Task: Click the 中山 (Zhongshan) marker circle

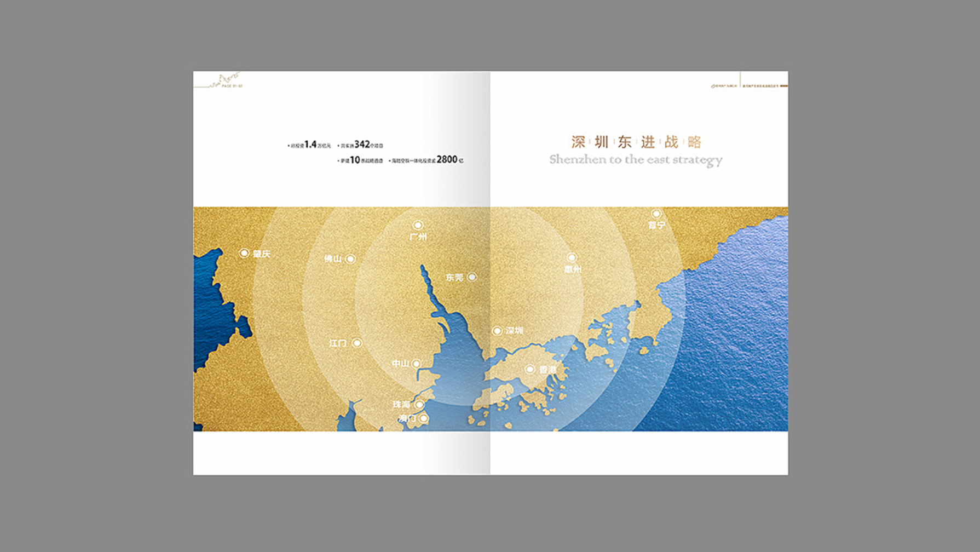Action: click(416, 364)
